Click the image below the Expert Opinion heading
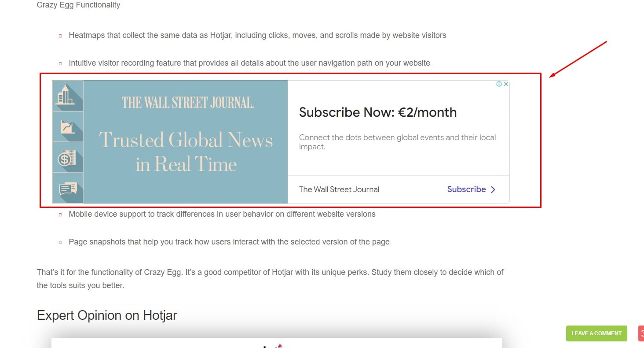 coord(276,343)
